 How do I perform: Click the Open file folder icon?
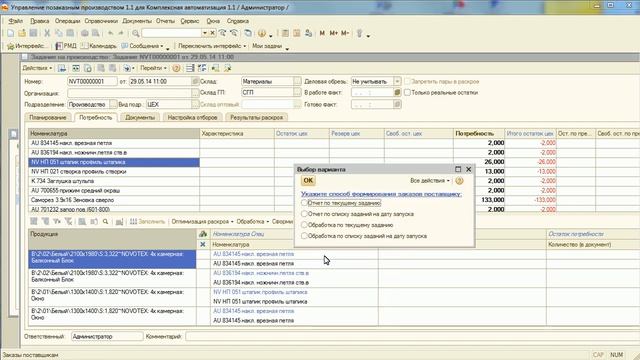click(x=22, y=33)
